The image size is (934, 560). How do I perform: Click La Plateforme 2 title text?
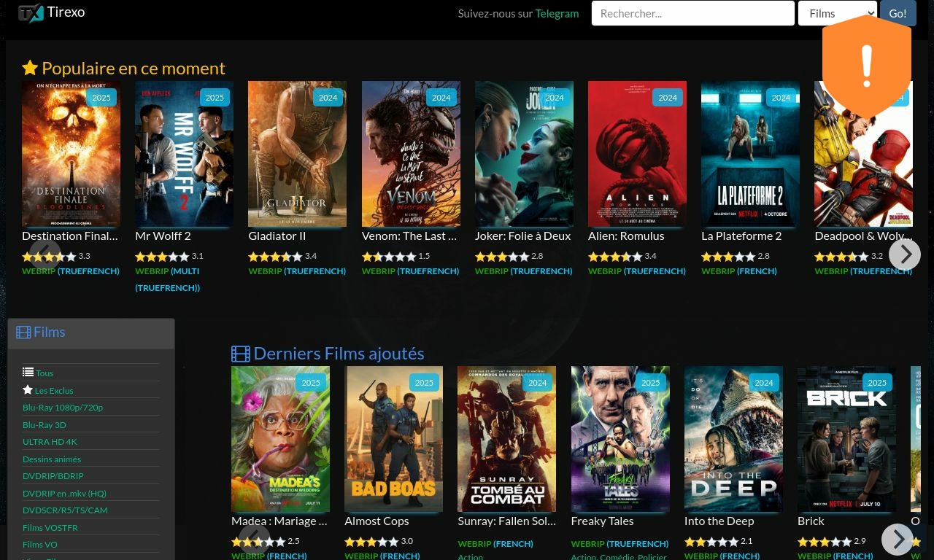coord(741,236)
